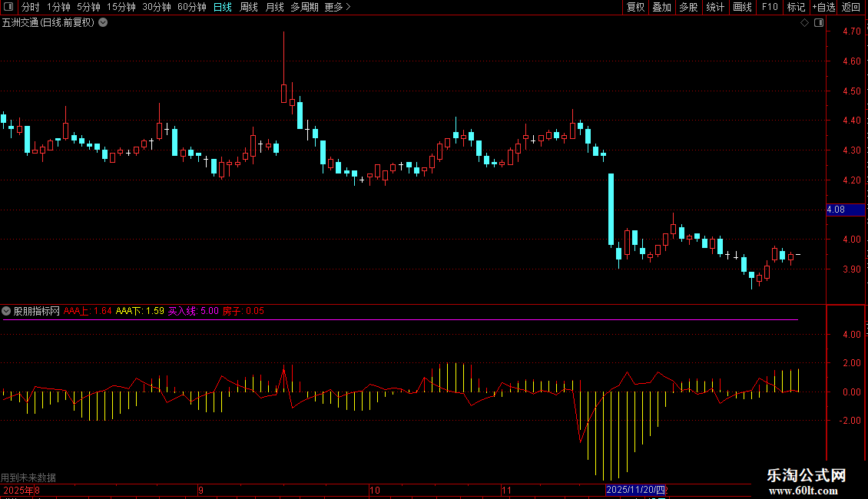Toggle the right info panel icon
The image size is (868, 499).
tap(819, 23)
